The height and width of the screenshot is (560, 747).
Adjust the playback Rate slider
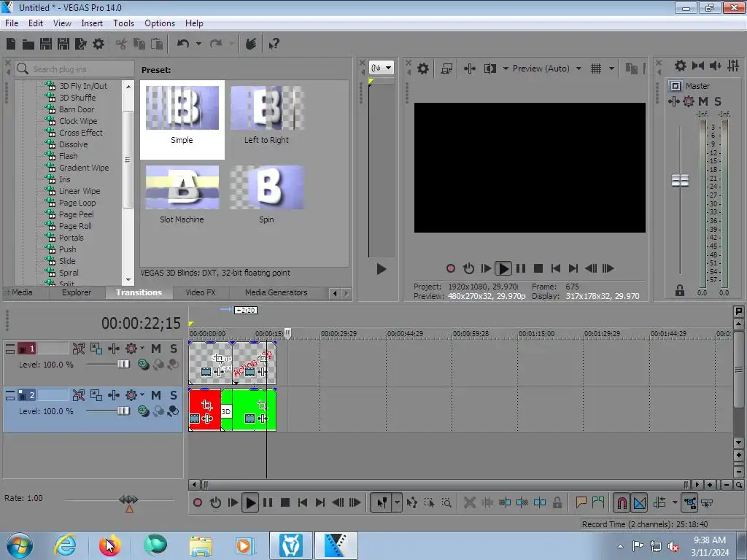tap(128, 499)
